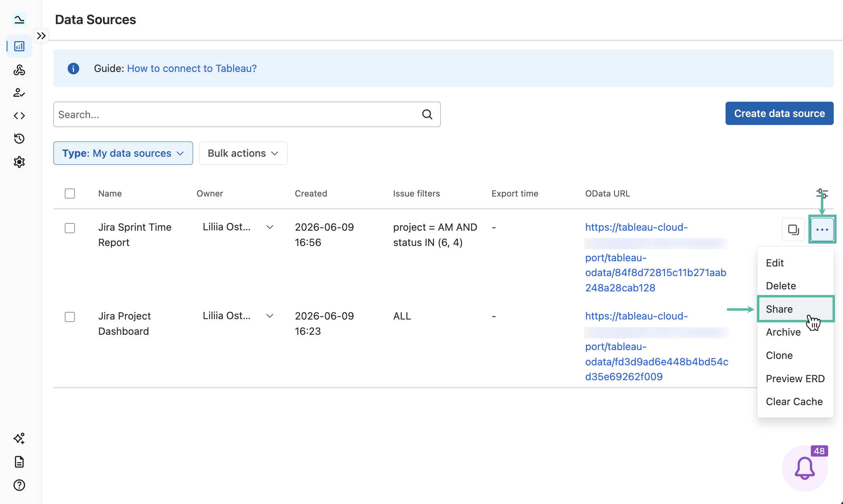Image resolution: width=843 pixels, height=504 pixels.
Task: Click filter text project = AM AND status
Action: click(x=435, y=235)
